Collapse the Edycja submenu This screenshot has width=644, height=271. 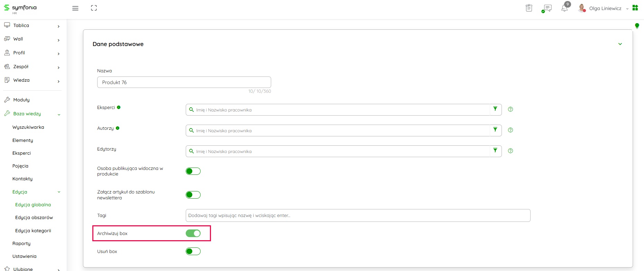click(59, 192)
